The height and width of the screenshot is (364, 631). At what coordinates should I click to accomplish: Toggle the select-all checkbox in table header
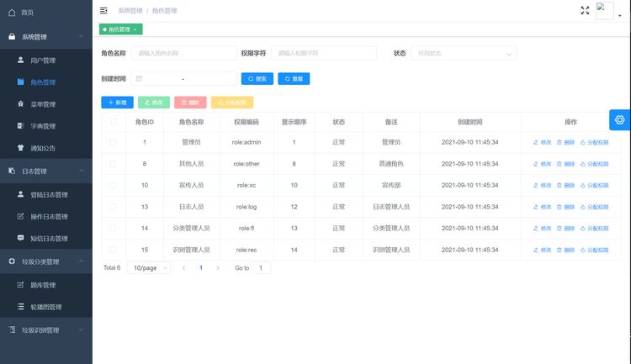tap(114, 122)
